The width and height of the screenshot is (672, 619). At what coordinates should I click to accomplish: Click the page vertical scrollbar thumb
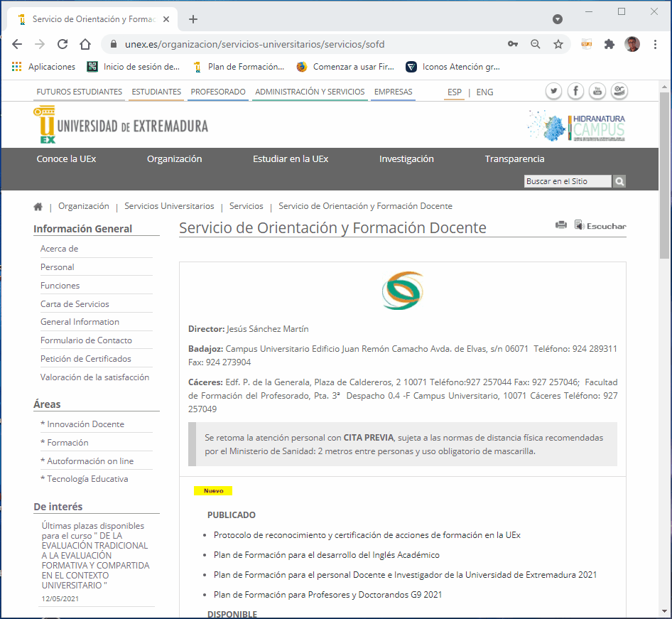pos(665,174)
